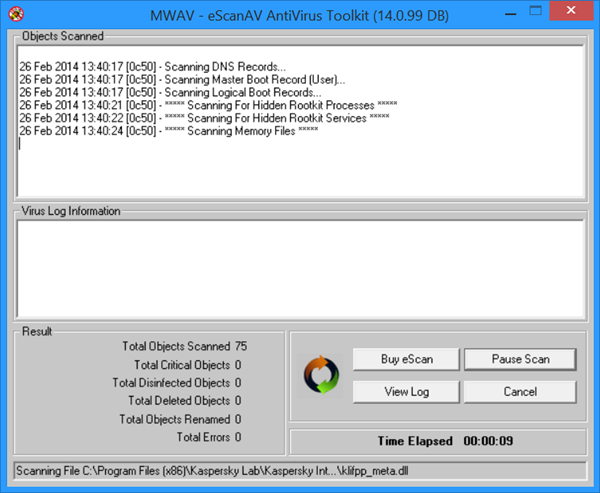Viewport: 600px width, 493px height.
Task: Click the Buy eScan button
Action: click(x=406, y=359)
